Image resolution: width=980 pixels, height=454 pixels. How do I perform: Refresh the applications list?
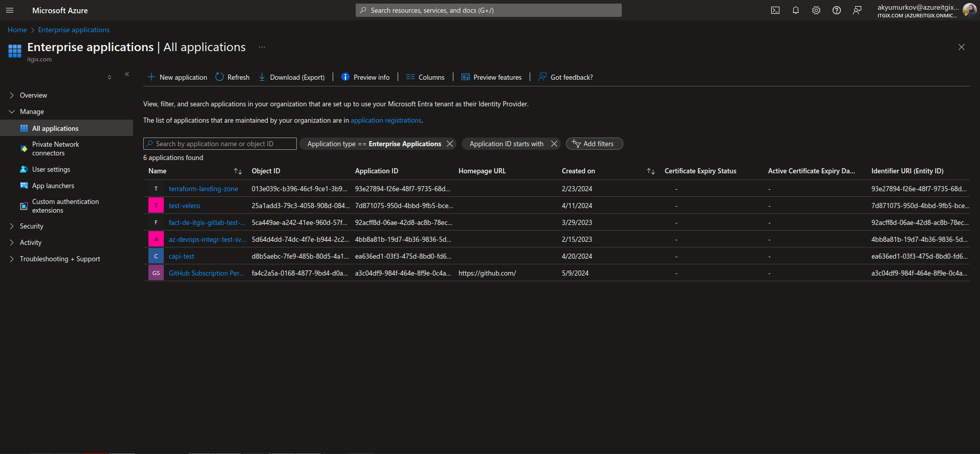pyautogui.click(x=232, y=77)
